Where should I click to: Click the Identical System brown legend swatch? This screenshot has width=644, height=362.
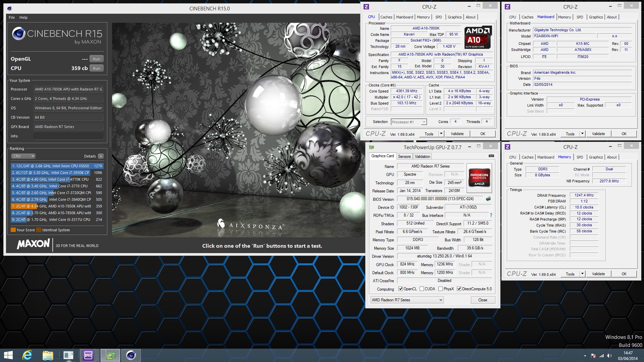pos(39,230)
